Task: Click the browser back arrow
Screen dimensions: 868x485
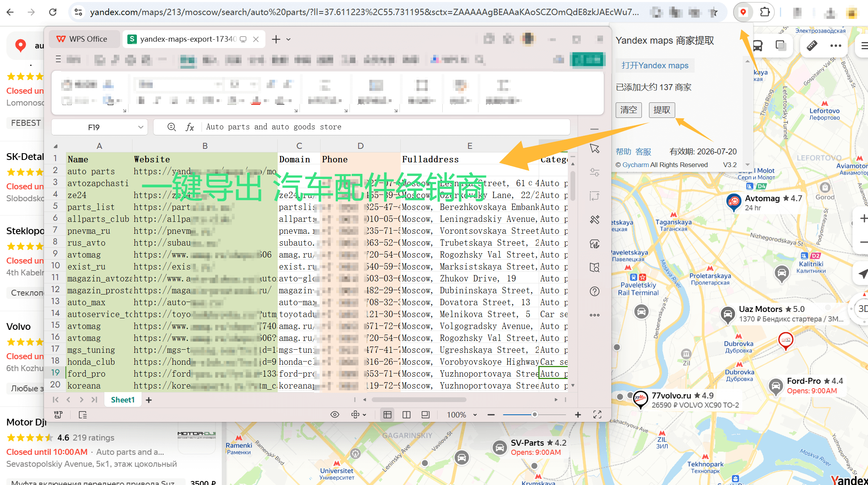Action: (x=10, y=12)
